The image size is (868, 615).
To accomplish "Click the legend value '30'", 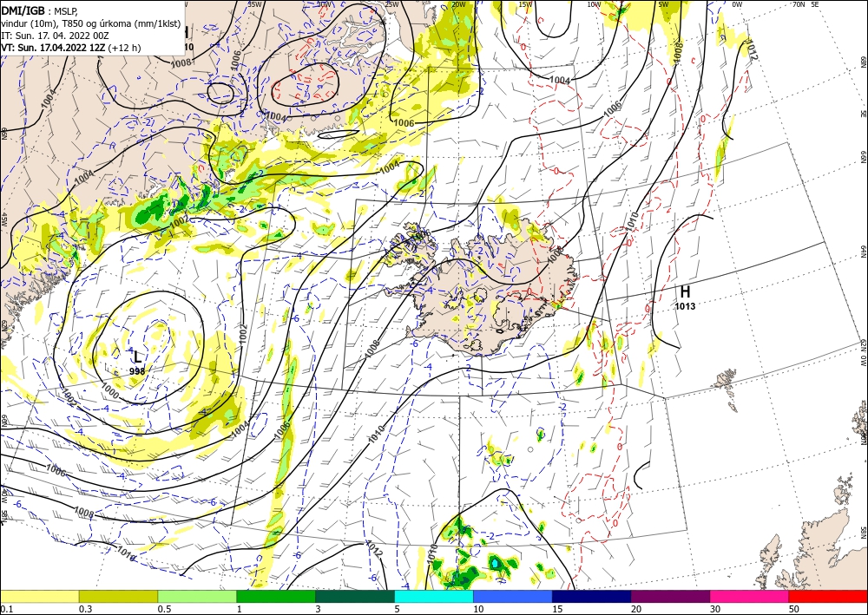I will [x=715, y=609].
